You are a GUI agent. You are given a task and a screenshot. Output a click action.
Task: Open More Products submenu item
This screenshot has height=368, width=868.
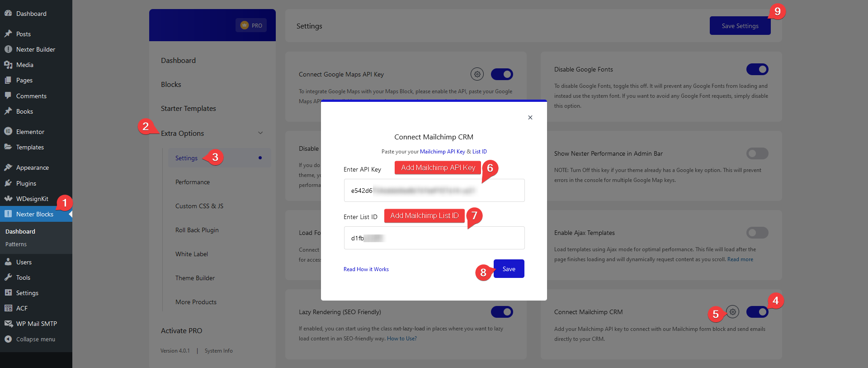[x=196, y=302]
